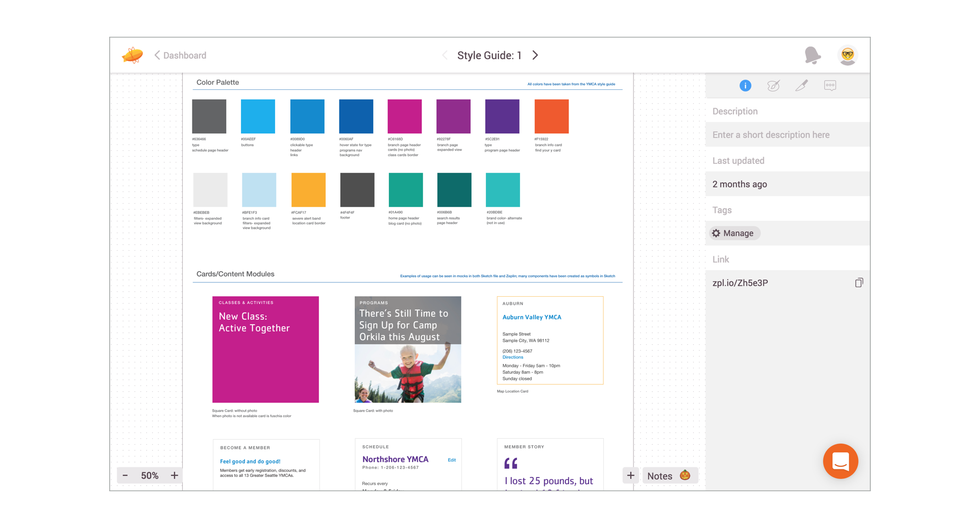Go to previous screen arrow
The height and width of the screenshot is (528, 980).
[445, 55]
